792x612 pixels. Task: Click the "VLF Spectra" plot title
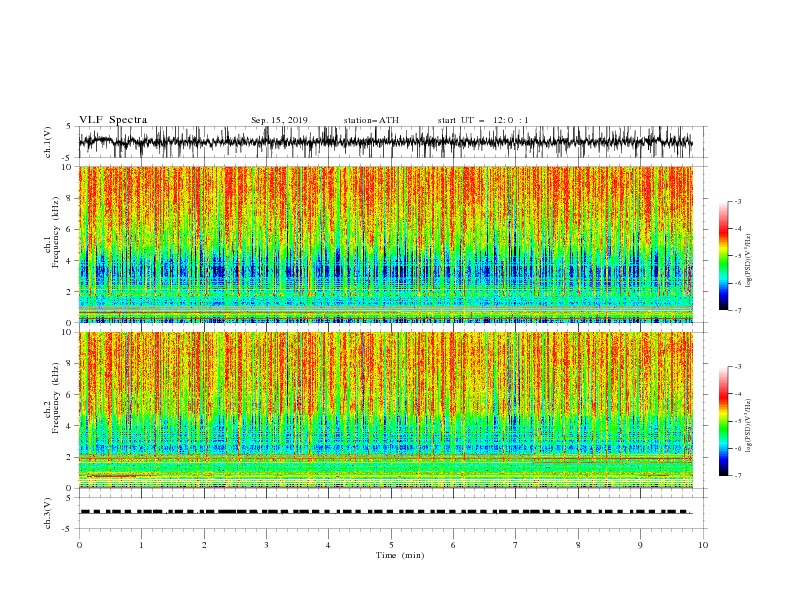[113, 120]
